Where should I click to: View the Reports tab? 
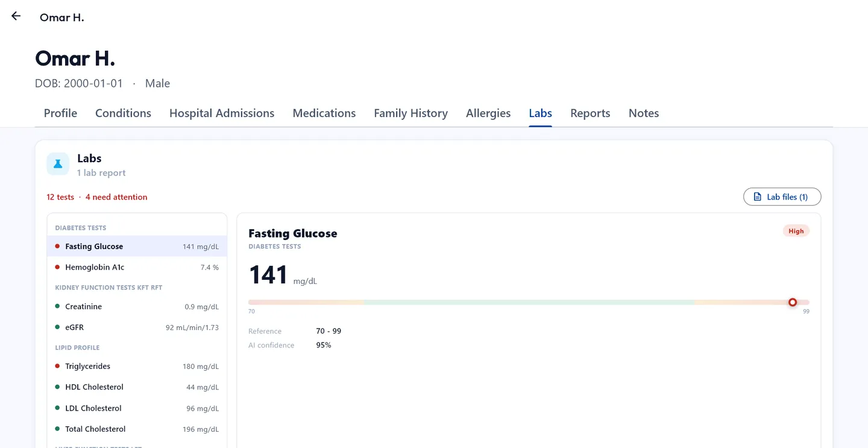(590, 113)
